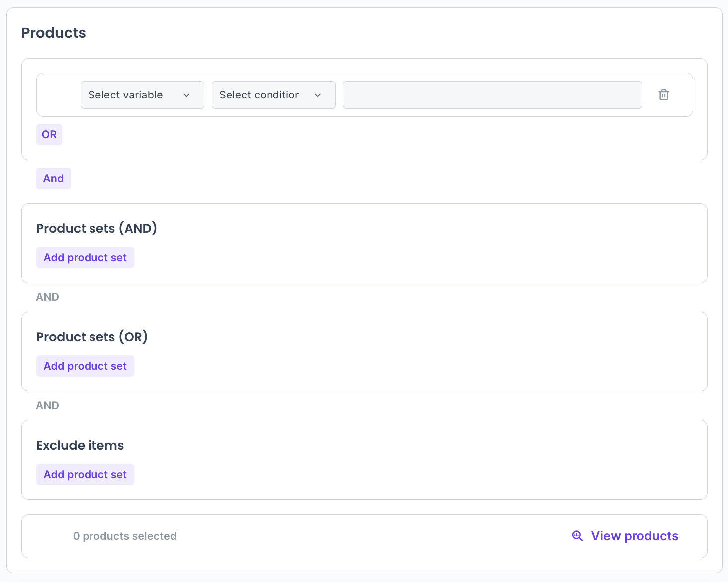Add an OR condition to the rule group
Image resolution: width=728 pixels, height=582 pixels.
pyautogui.click(x=49, y=135)
